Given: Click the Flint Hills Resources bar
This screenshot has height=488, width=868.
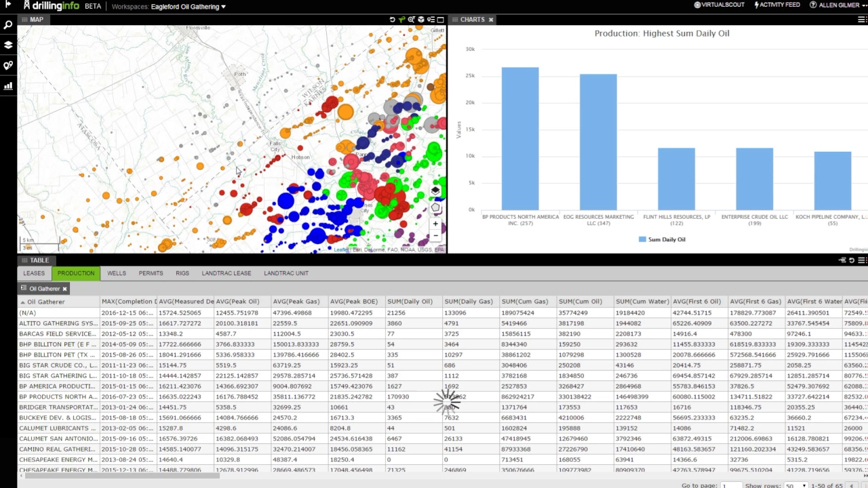Looking at the screenshot, I should tap(676, 179).
